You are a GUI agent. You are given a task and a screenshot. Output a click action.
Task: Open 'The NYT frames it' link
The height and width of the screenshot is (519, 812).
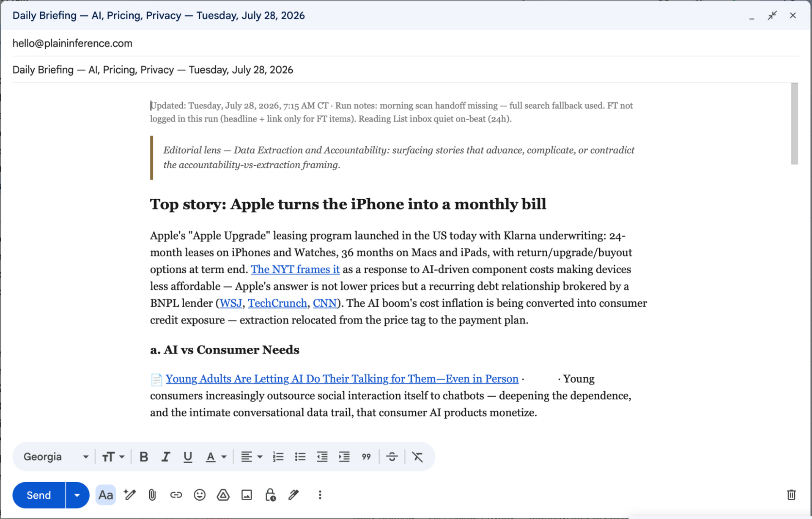295,269
